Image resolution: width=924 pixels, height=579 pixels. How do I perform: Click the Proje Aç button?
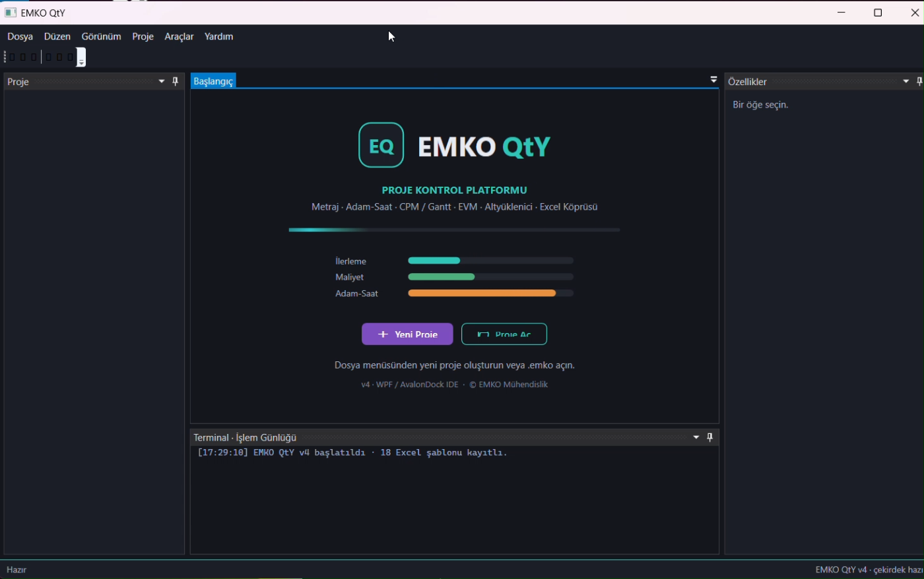[x=504, y=334]
